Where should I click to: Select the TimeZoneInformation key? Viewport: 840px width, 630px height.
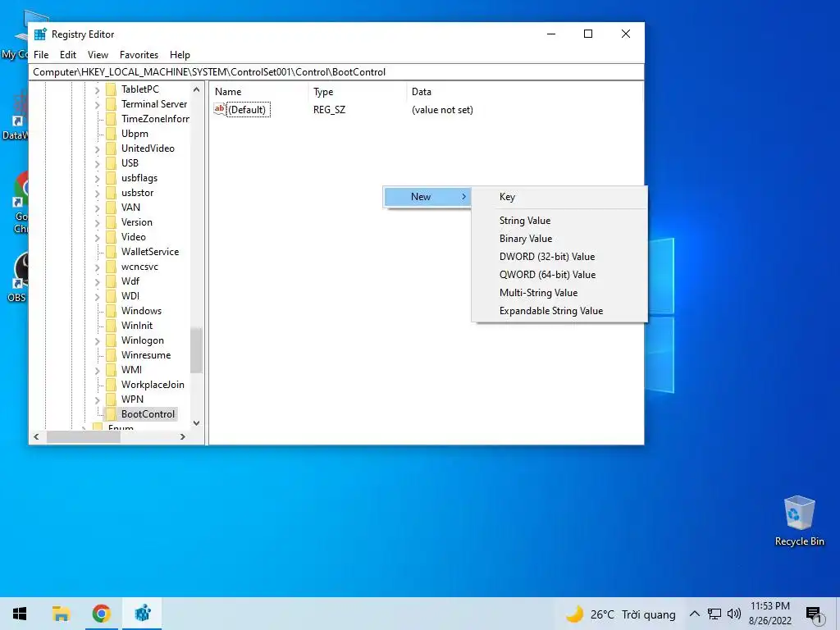[x=155, y=119]
